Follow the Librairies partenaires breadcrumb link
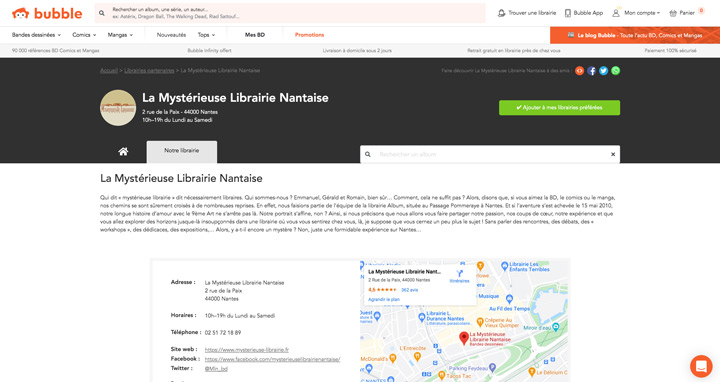This screenshot has height=382, width=720. pyautogui.click(x=149, y=71)
